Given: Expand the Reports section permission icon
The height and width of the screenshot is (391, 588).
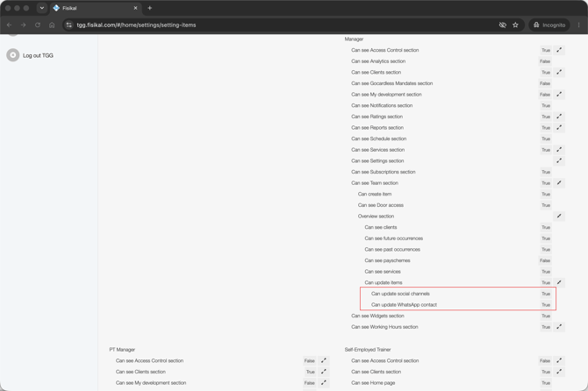Looking at the screenshot, I should click(x=559, y=128).
